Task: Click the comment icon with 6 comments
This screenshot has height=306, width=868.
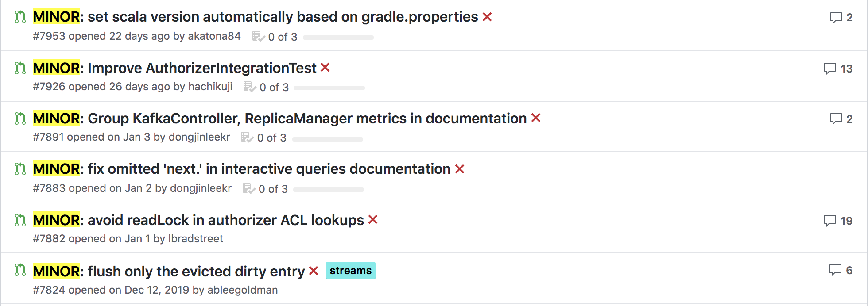Action: [x=835, y=270]
